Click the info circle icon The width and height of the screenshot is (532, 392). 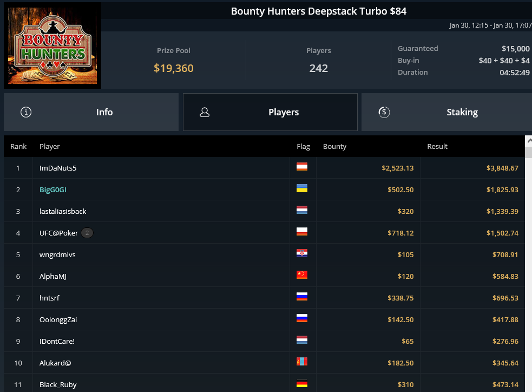26,112
